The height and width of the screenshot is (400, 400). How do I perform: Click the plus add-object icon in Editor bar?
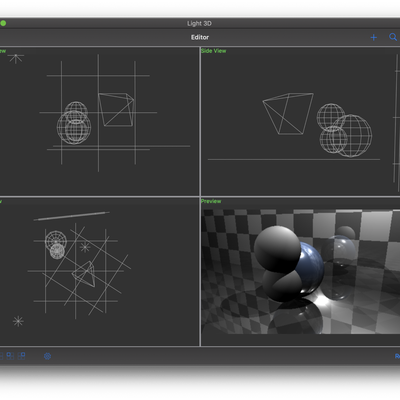pos(374,37)
